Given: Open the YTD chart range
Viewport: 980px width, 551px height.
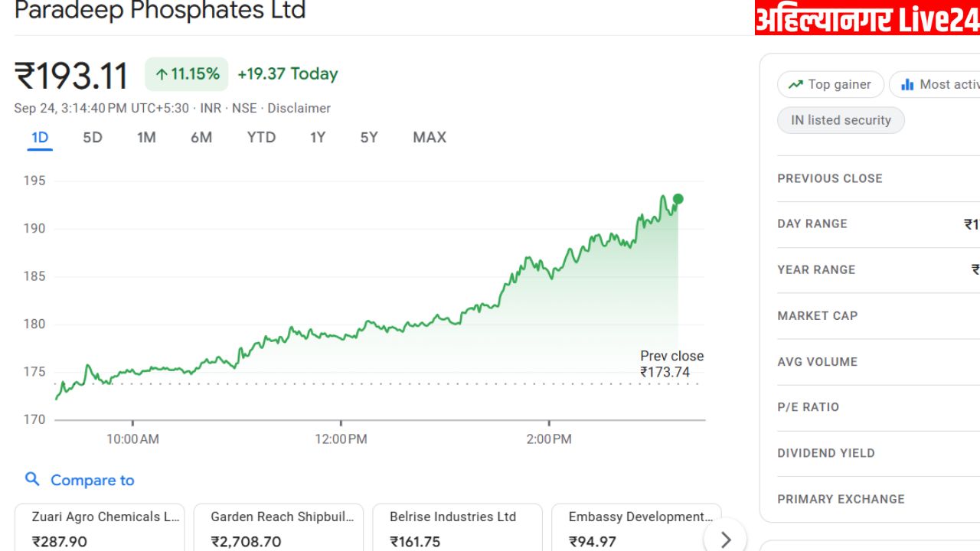Looking at the screenshot, I should pyautogui.click(x=261, y=138).
